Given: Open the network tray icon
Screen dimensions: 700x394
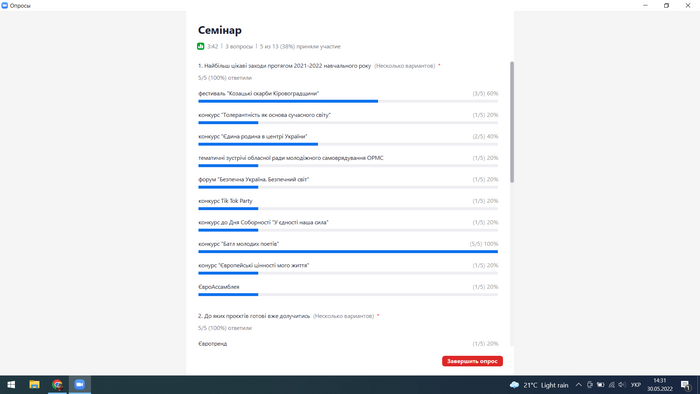Looking at the screenshot, I should coord(612,385).
